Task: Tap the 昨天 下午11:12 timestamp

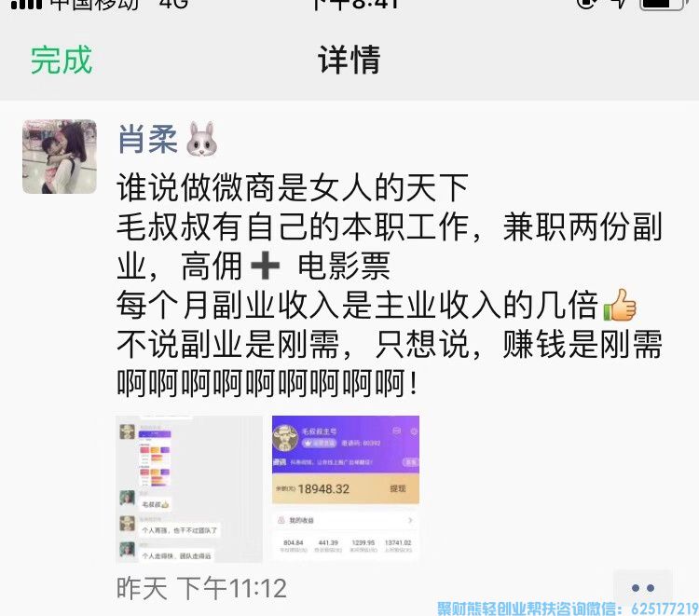Action: [x=201, y=588]
